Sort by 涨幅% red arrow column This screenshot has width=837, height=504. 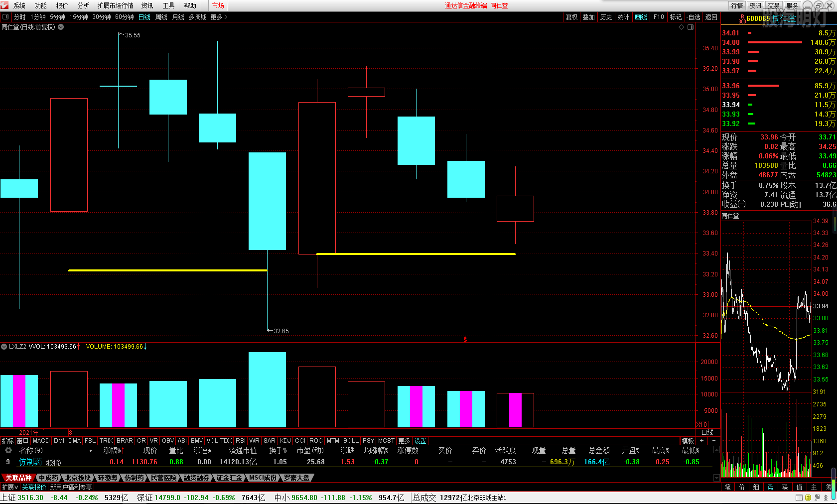pos(114,450)
